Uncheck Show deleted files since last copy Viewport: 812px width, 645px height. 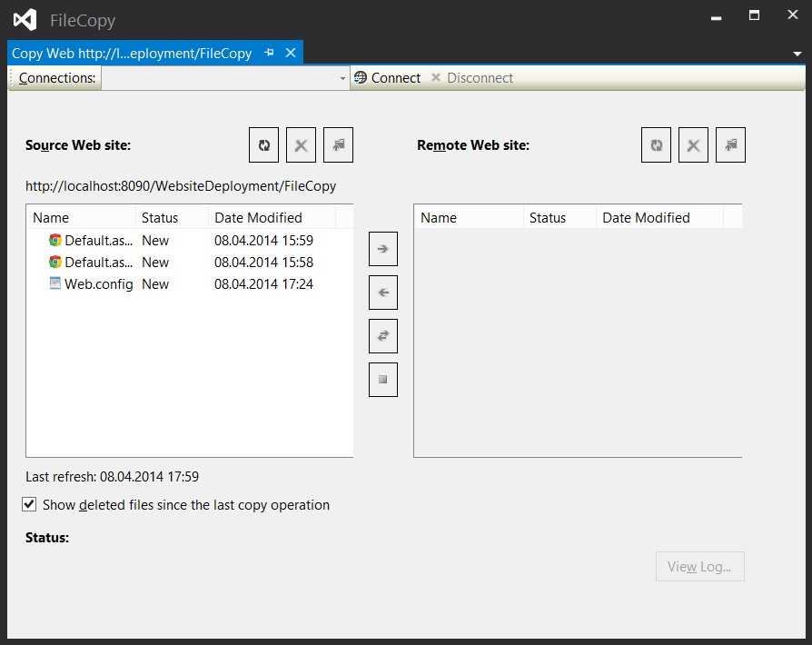(x=30, y=505)
